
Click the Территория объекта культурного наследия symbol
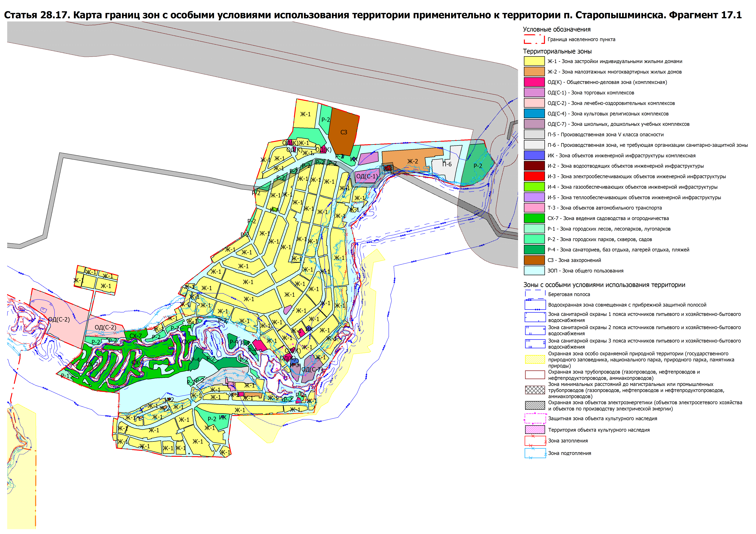point(535,430)
